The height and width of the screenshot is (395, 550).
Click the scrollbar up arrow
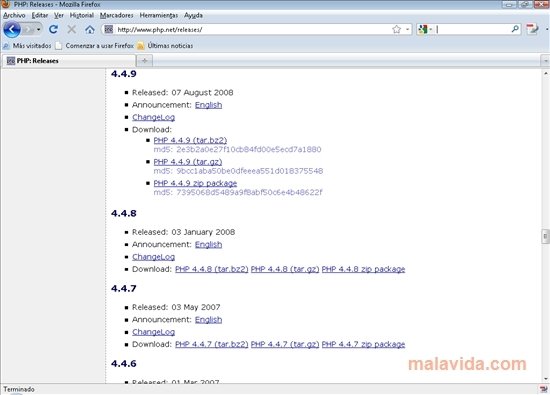tap(545, 73)
